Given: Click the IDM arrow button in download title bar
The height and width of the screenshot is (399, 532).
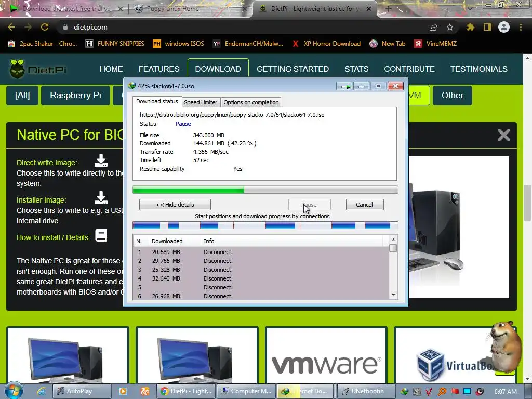Looking at the screenshot, I should 344,87.
